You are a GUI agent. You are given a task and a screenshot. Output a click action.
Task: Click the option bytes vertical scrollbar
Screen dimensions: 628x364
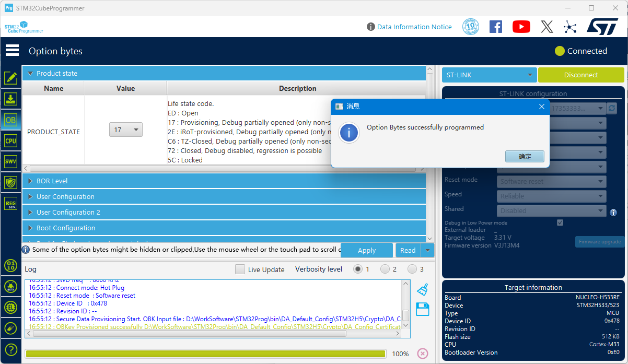(x=430, y=154)
